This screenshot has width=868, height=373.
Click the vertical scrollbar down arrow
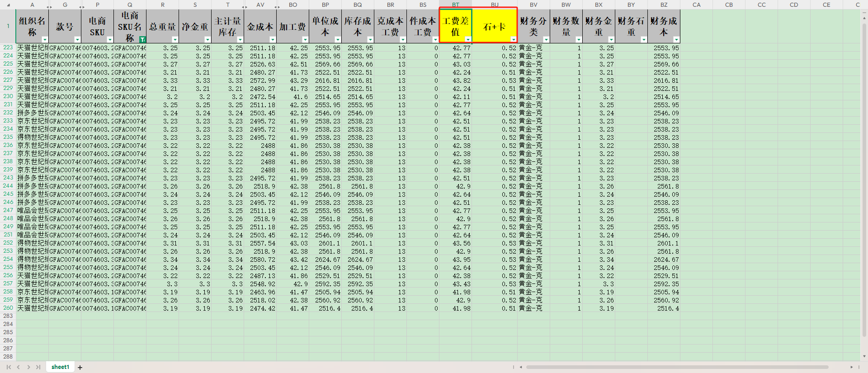tap(864, 356)
